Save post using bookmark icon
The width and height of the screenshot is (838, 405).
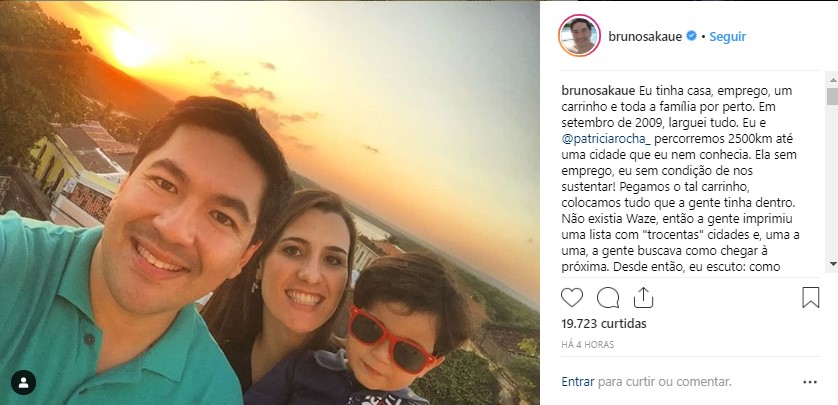pyautogui.click(x=810, y=298)
